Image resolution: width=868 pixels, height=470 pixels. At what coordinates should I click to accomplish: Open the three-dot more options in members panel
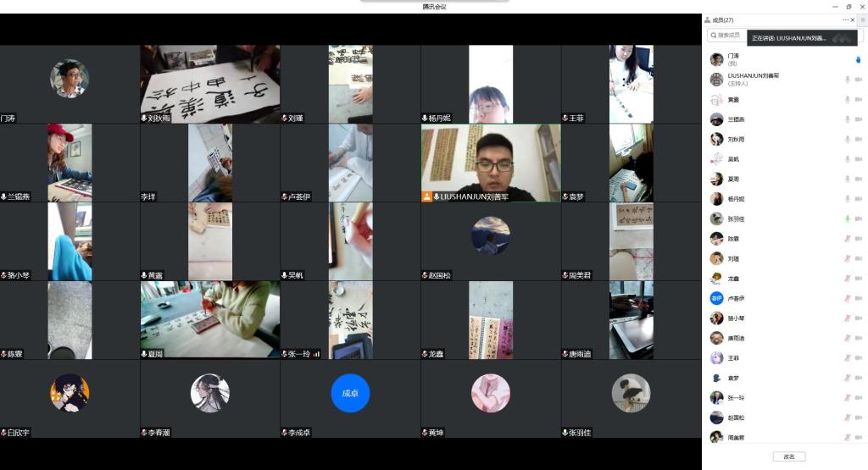coord(845,19)
